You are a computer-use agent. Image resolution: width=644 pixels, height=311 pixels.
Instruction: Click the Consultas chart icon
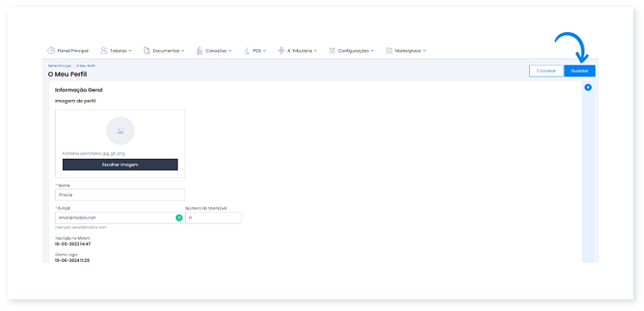(x=200, y=51)
